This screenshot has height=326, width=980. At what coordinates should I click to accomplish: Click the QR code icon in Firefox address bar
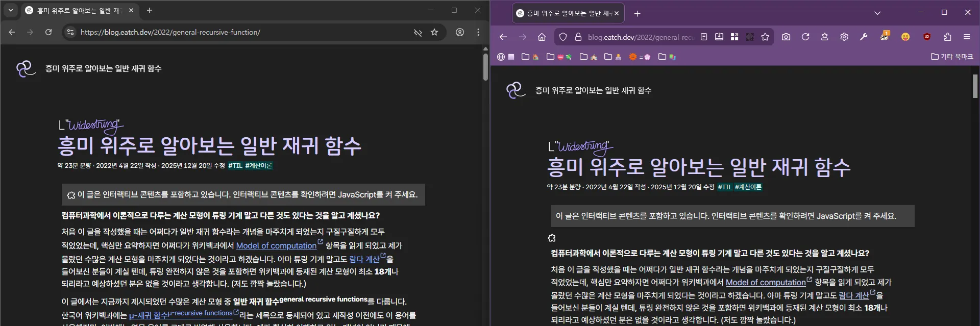click(750, 37)
